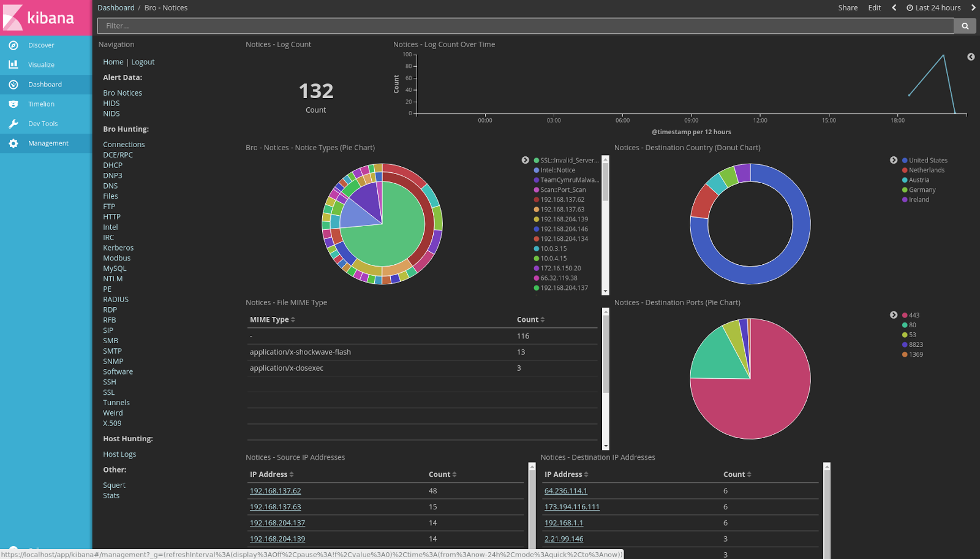Follow the 192.168.137.62 source IP link
This screenshot has height=559, width=980.
[275, 490]
